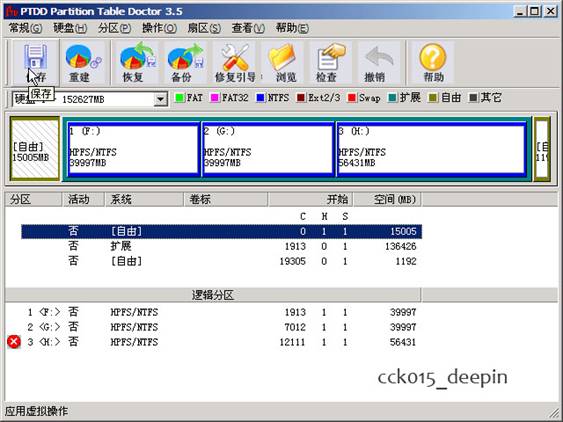Open the 操作(O) menu
This screenshot has height=422, width=563.
coord(159,28)
